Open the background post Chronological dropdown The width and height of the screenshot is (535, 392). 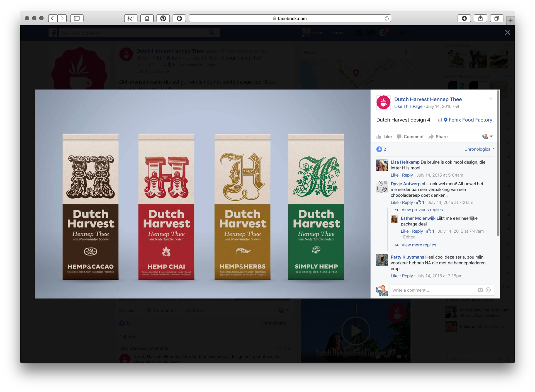275,323
